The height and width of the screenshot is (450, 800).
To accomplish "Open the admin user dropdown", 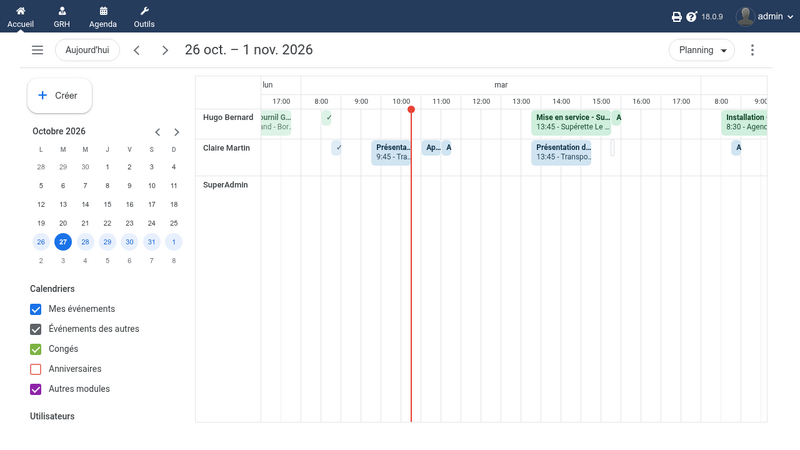I will pyautogui.click(x=775, y=16).
